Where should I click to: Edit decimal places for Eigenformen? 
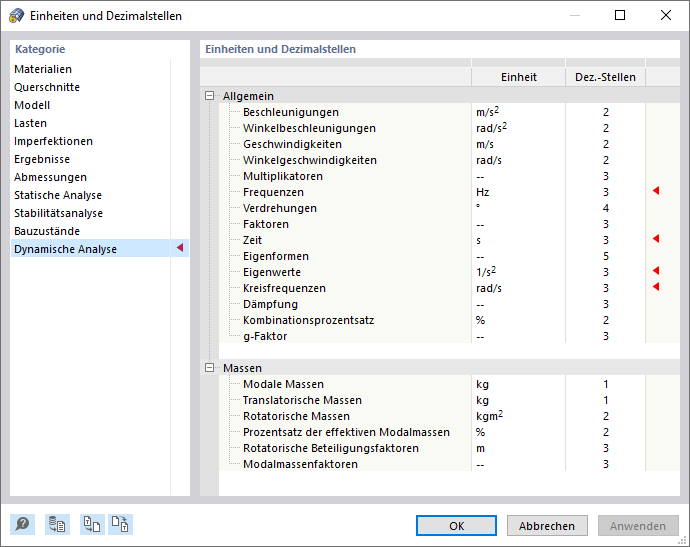605,256
